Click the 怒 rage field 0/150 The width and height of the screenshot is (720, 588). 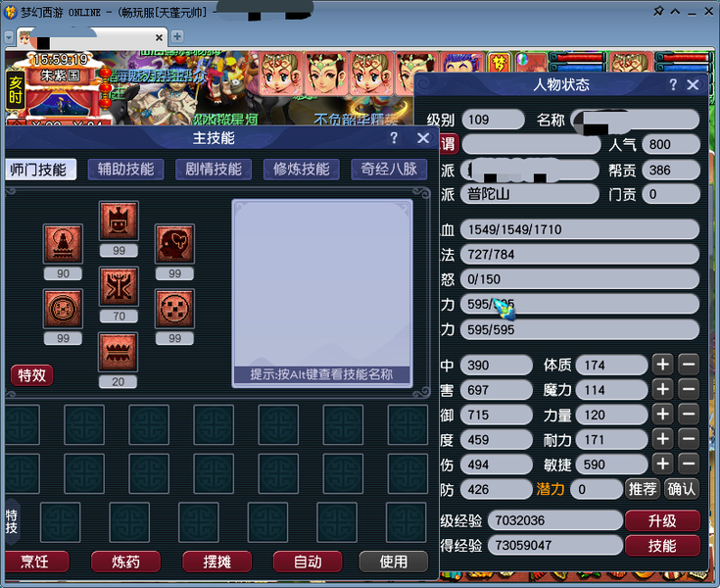tap(580, 279)
